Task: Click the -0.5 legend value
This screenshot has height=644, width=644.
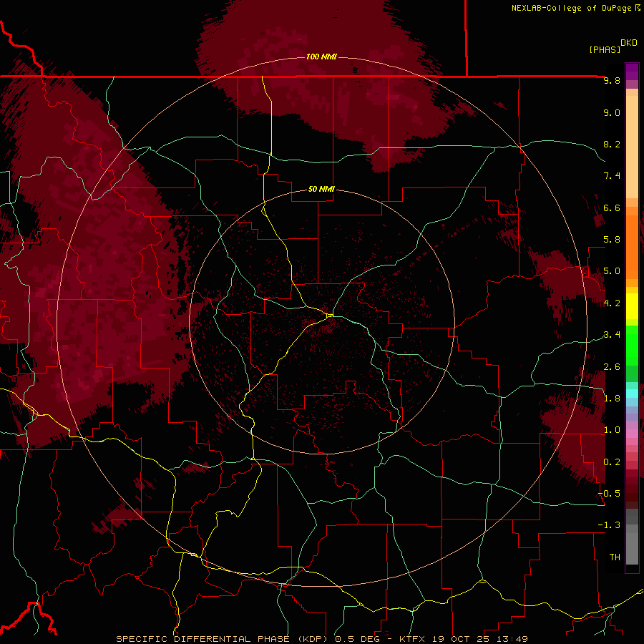Action: click(609, 494)
